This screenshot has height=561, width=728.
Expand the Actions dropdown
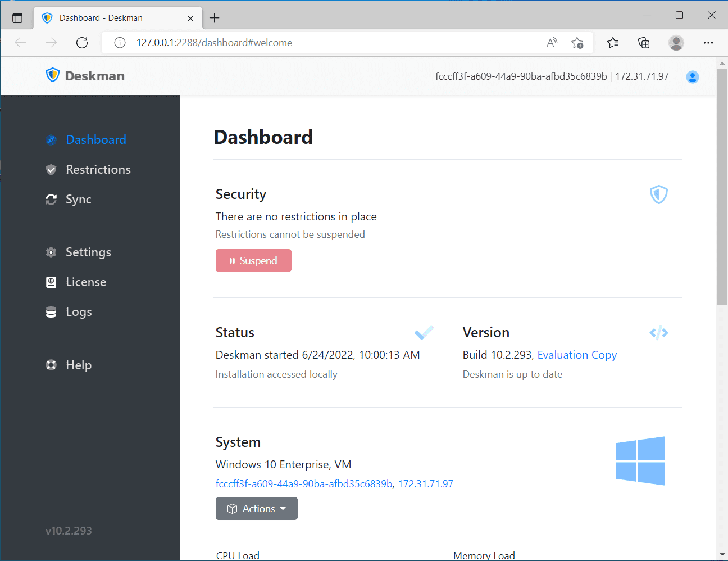click(x=257, y=509)
